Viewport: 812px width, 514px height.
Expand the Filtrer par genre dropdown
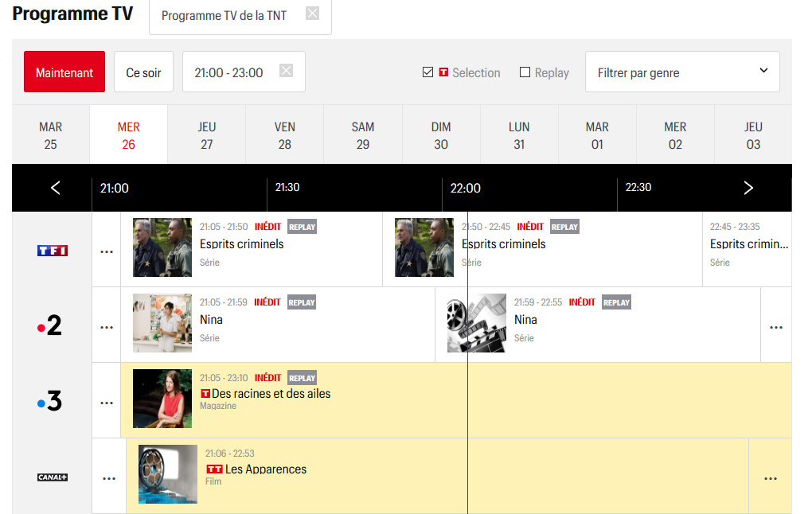pyautogui.click(x=682, y=72)
